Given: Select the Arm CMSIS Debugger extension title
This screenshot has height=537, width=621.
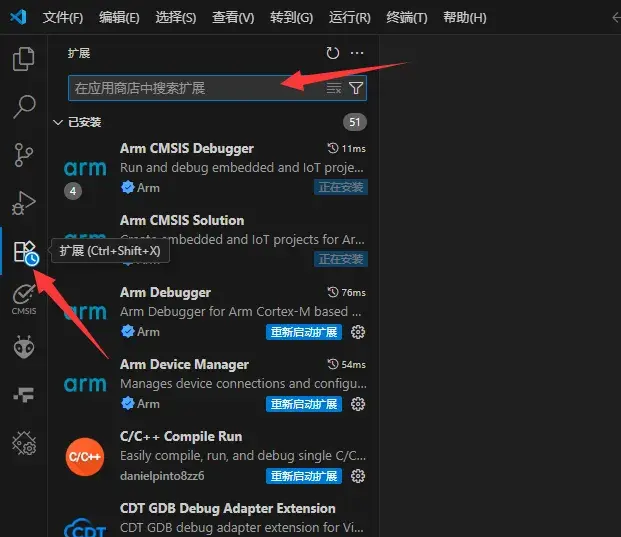Looking at the screenshot, I should coord(187,149).
